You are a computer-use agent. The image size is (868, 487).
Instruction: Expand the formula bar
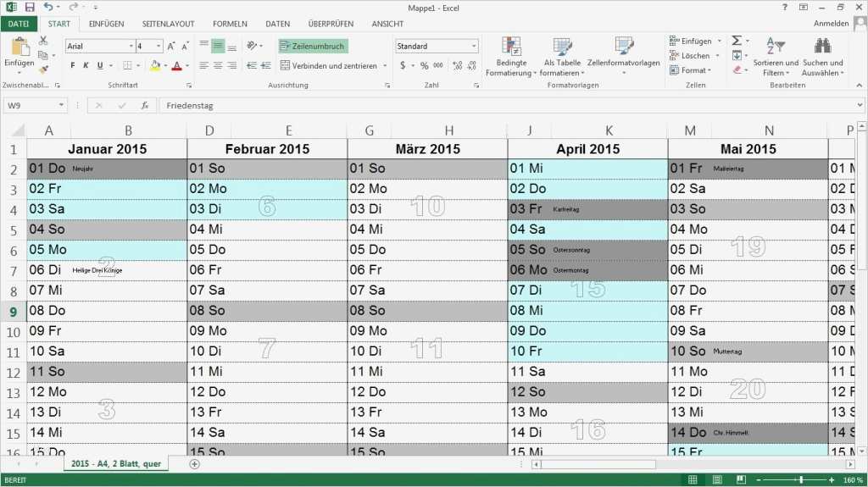[x=860, y=105]
